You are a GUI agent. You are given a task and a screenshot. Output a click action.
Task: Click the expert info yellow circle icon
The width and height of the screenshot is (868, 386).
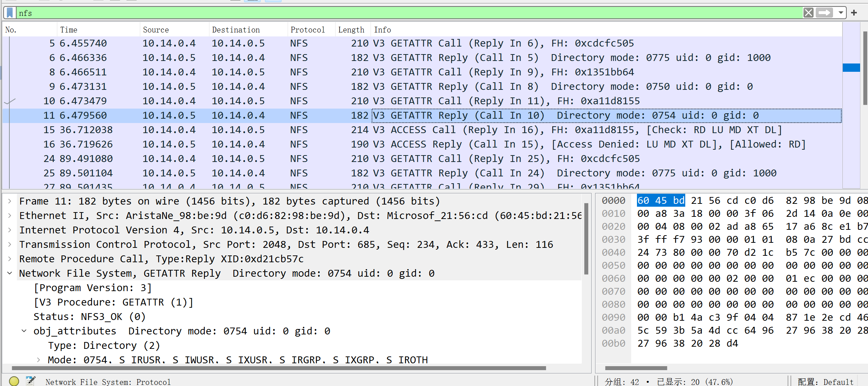click(14, 381)
